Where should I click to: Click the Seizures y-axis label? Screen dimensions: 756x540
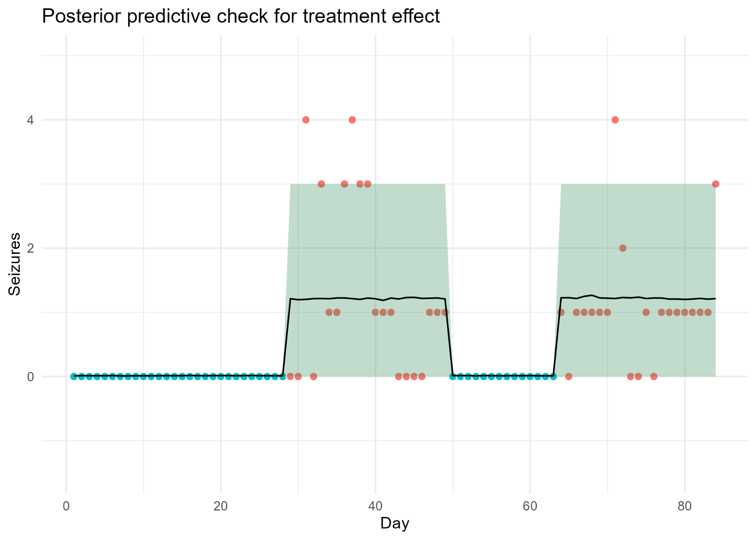coord(15,264)
